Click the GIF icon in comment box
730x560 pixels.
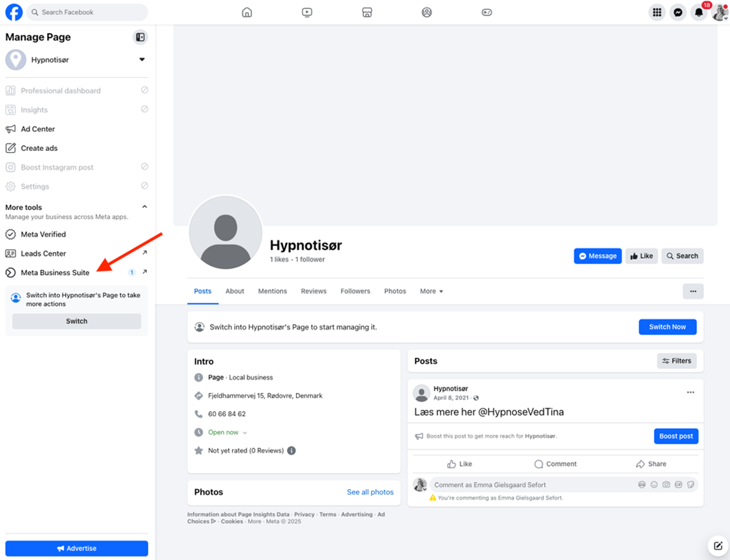[678, 485]
